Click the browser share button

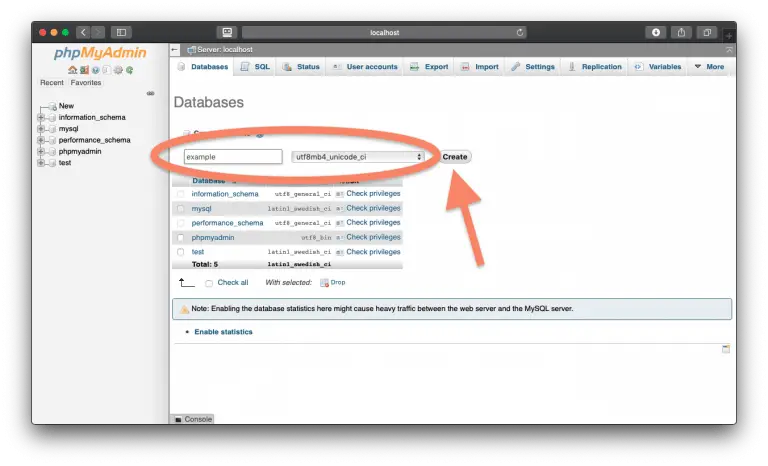pos(681,32)
